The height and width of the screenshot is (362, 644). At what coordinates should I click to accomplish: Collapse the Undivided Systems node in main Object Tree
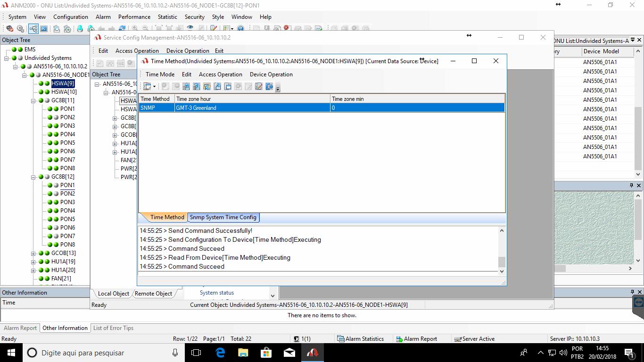pyautogui.click(x=7, y=58)
